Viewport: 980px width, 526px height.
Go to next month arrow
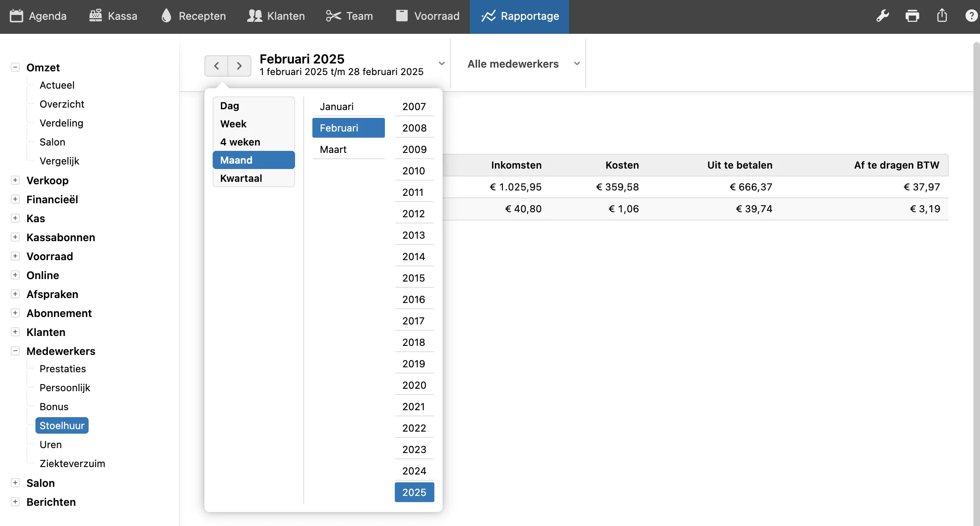239,66
